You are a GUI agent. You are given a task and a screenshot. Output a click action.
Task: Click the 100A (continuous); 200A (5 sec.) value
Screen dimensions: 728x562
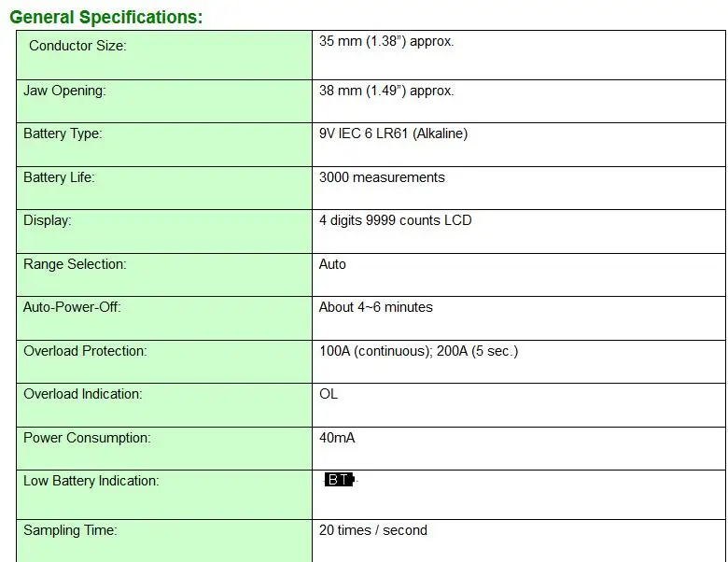tap(418, 351)
